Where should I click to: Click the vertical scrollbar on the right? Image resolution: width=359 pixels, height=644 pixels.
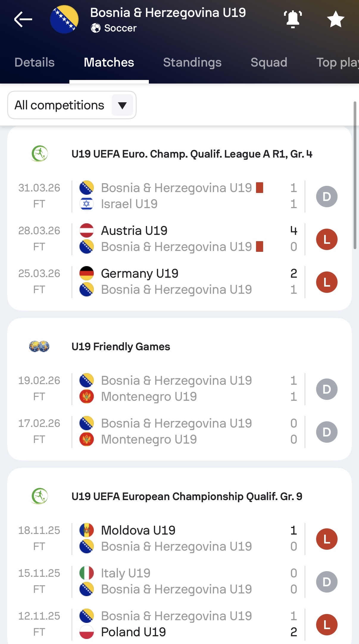click(355, 175)
